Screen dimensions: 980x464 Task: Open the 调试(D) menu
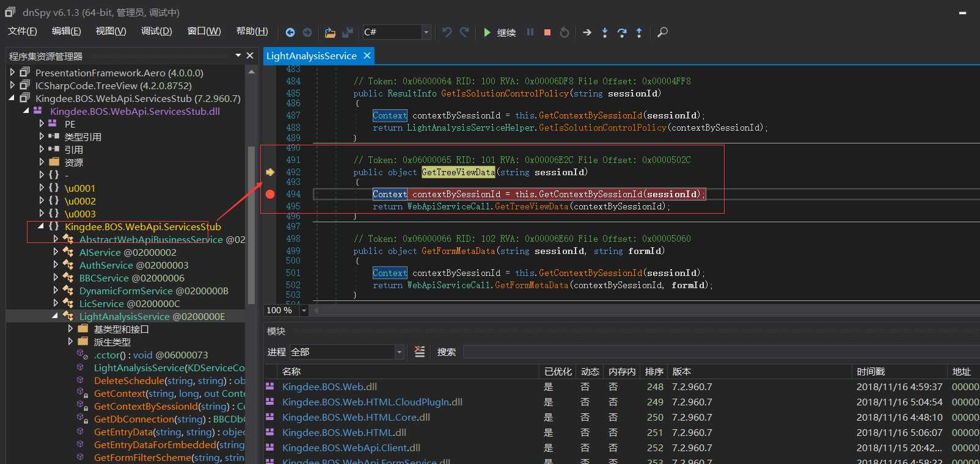156,31
